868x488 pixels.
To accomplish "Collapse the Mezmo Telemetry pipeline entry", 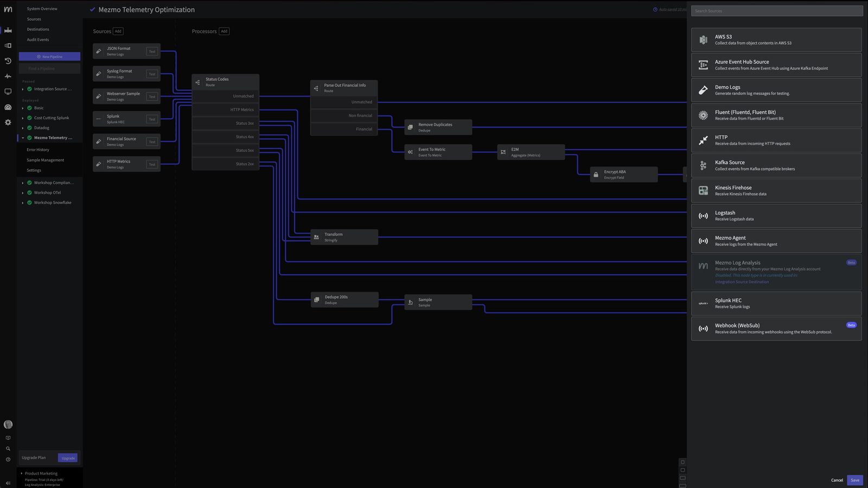I will [x=23, y=138].
